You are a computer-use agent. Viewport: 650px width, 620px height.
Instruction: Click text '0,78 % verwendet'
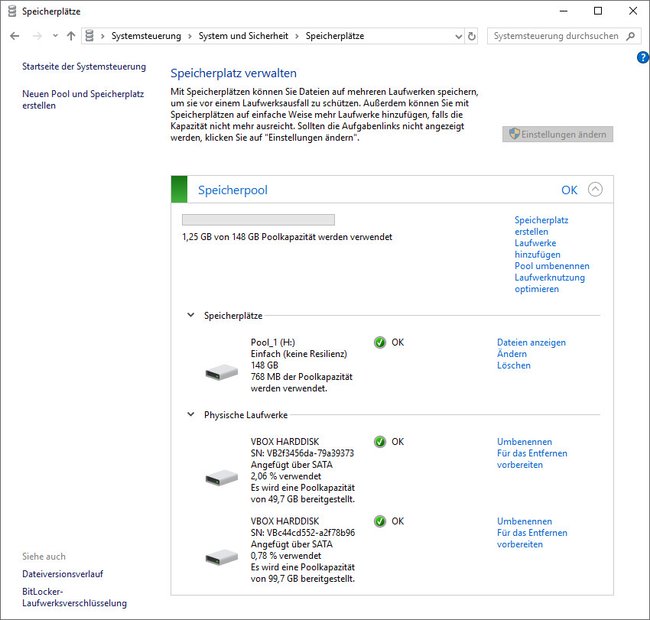(286, 556)
